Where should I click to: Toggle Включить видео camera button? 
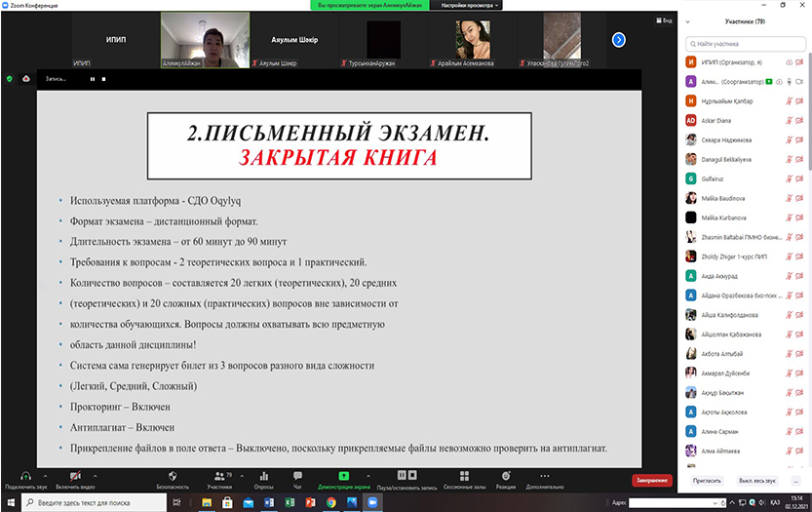pyautogui.click(x=74, y=475)
